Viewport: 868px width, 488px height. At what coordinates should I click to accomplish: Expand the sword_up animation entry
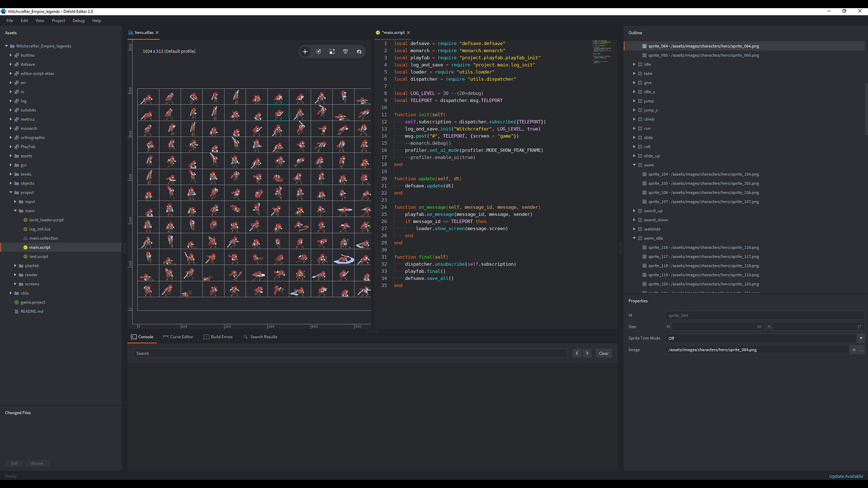point(634,211)
